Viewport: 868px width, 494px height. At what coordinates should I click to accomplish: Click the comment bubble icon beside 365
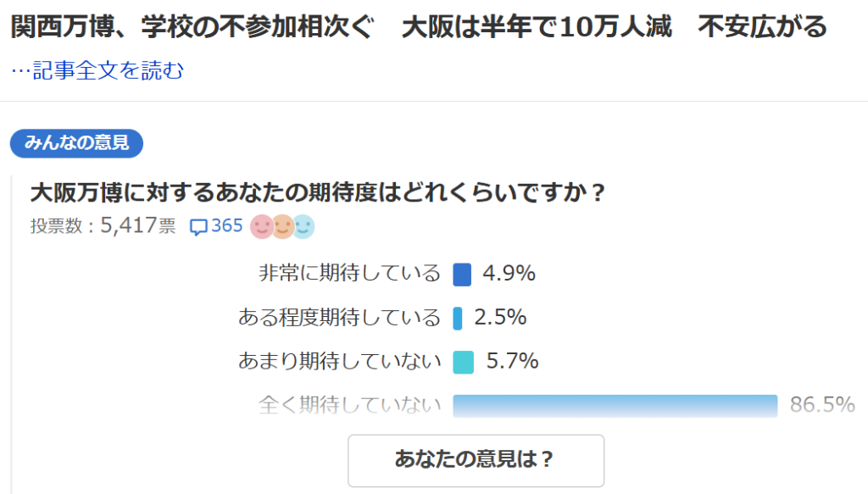pos(198,227)
